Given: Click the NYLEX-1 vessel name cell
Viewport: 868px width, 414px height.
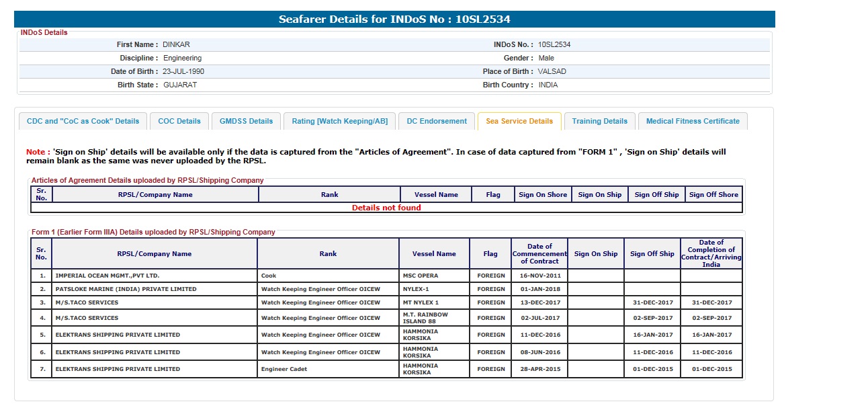Looking at the screenshot, I should 416,289.
